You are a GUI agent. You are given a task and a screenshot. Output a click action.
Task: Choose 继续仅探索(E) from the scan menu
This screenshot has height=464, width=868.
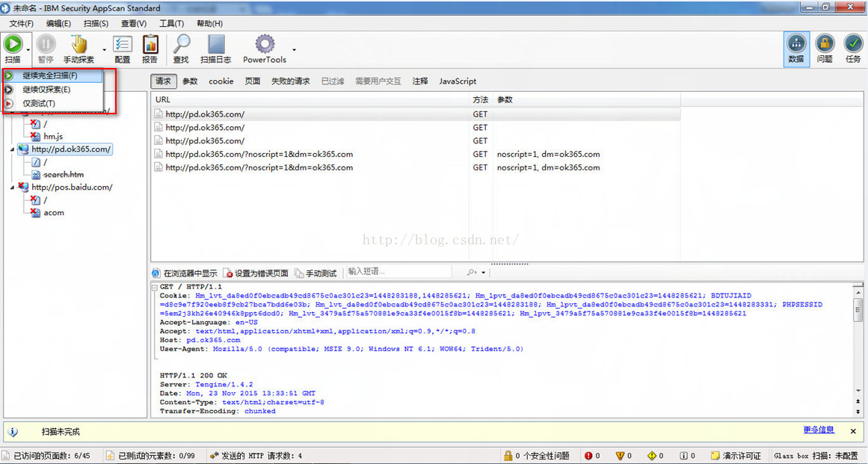coord(53,89)
